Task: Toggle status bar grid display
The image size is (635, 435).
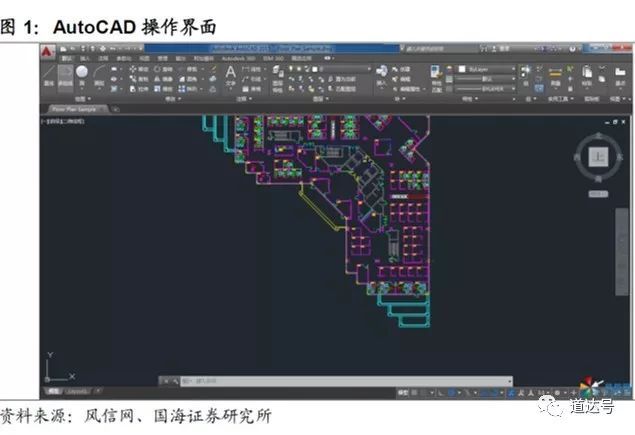Action: 414,392
